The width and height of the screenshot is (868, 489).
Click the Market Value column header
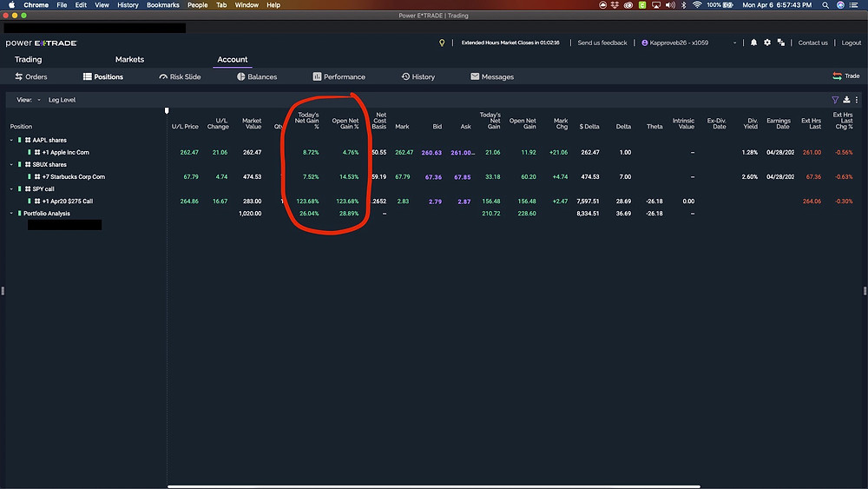252,123
